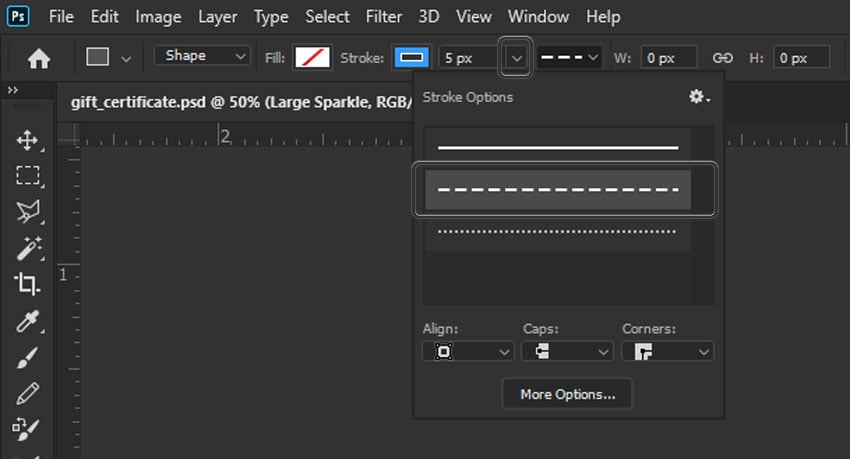Choose the solid line stroke preset
This screenshot has height=459, width=850.
(x=557, y=146)
